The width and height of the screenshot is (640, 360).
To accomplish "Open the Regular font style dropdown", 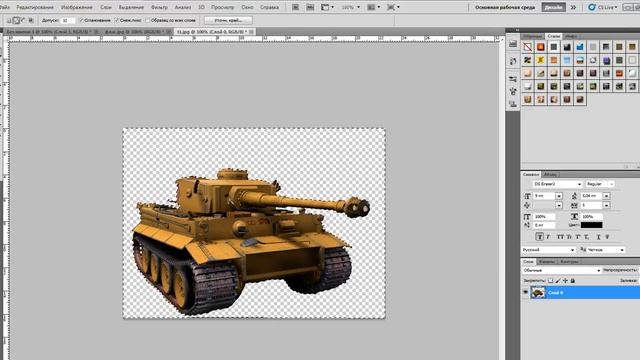I will [x=611, y=184].
